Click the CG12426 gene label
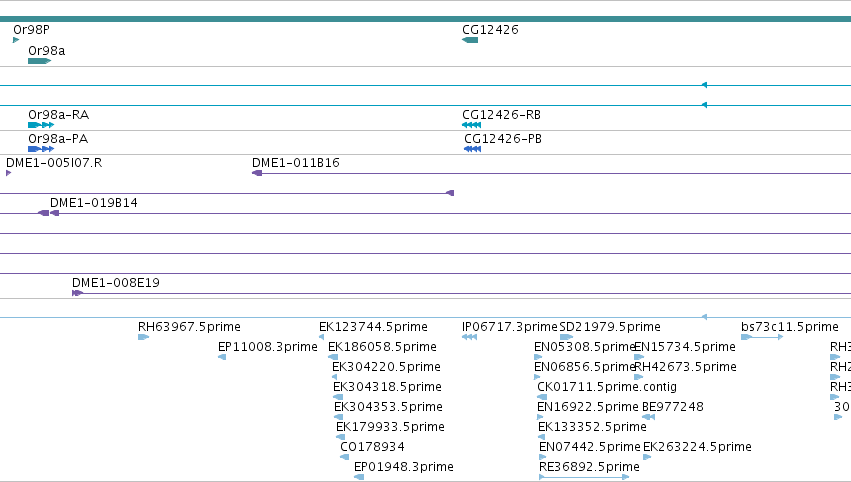The height and width of the screenshot is (482, 851). tap(490, 29)
